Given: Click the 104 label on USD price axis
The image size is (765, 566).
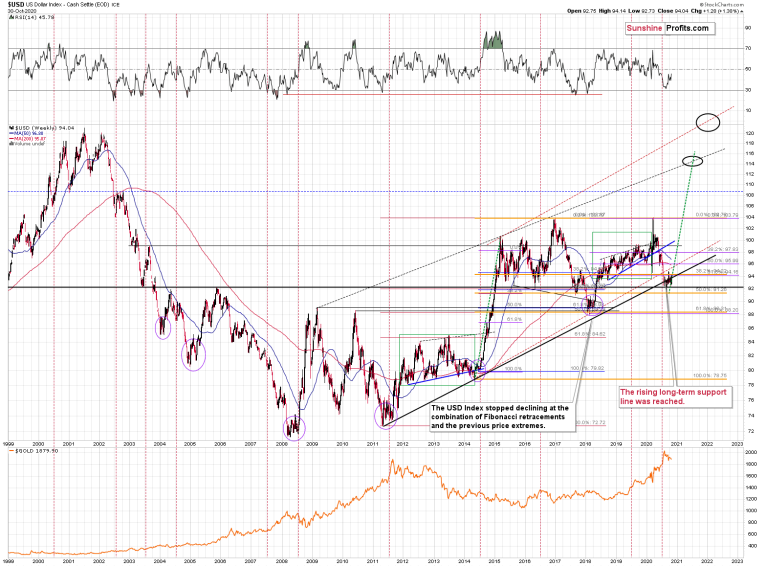Looking at the screenshot, I should tap(749, 217).
